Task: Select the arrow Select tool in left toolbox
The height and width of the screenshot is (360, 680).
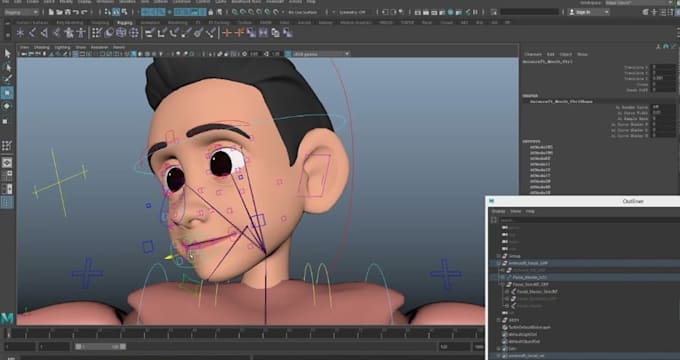Action: pyautogui.click(x=7, y=53)
